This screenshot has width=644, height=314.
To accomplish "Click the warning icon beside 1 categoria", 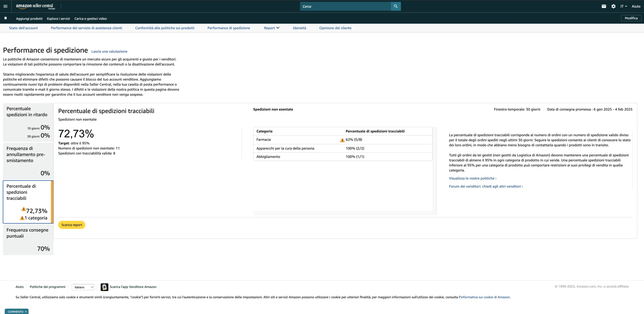I will tap(22, 218).
